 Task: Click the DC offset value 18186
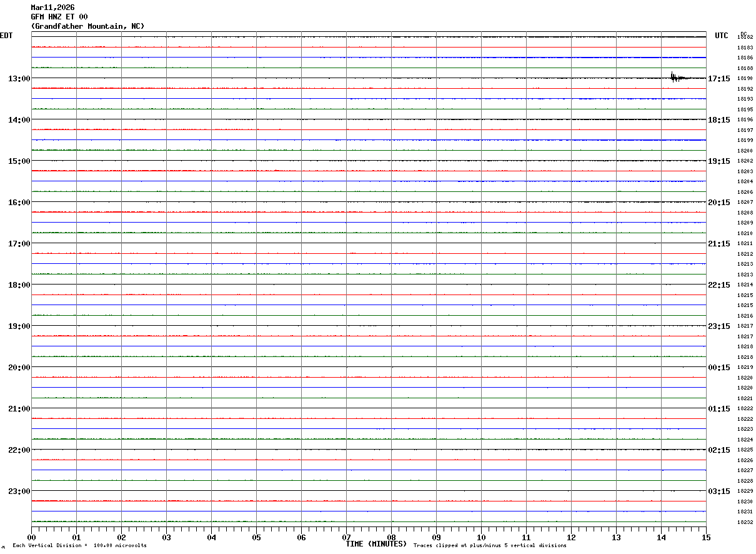(745, 58)
